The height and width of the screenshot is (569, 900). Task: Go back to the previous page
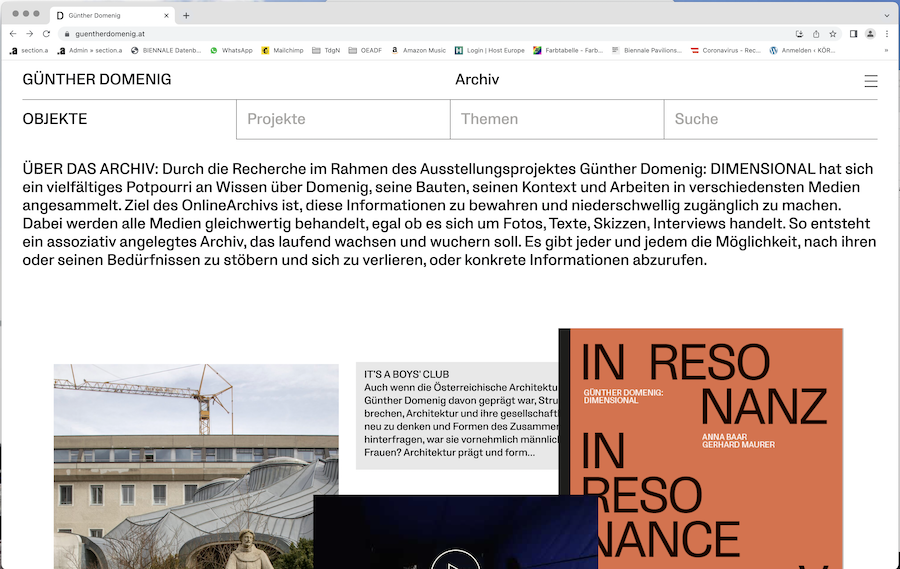coord(13,34)
